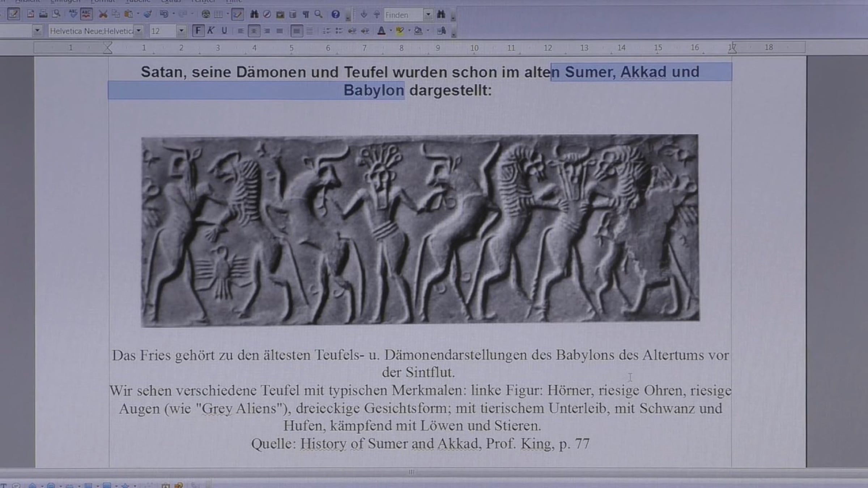
Task: Click the Cut scissors icon
Action: pyautogui.click(x=103, y=14)
